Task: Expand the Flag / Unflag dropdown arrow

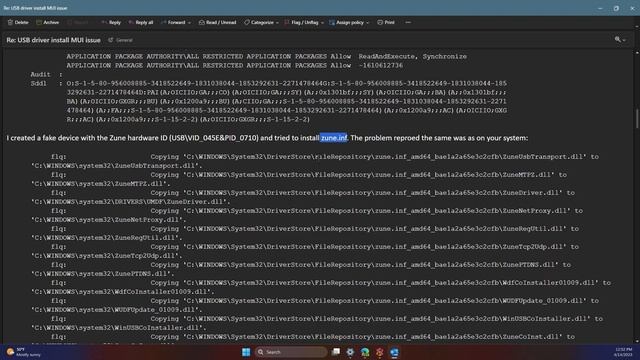Action: tap(322, 23)
